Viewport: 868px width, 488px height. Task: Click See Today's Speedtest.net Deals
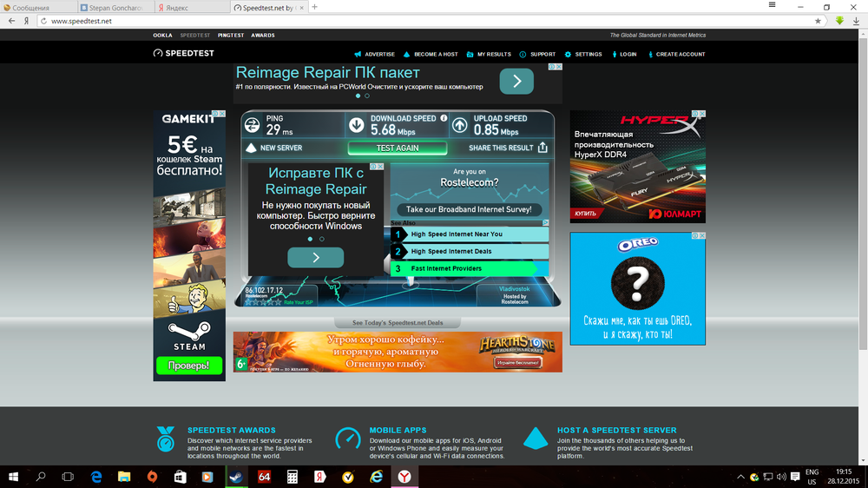coord(398,322)
